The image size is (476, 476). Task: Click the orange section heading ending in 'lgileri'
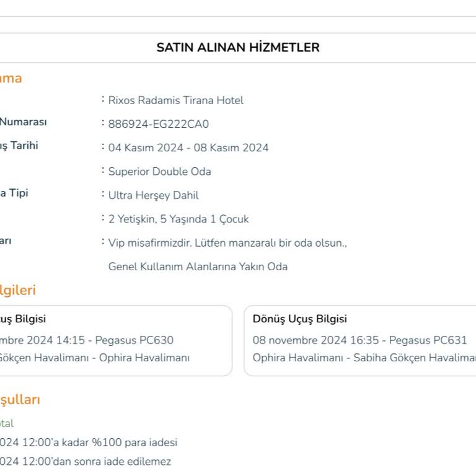point(17,290)
